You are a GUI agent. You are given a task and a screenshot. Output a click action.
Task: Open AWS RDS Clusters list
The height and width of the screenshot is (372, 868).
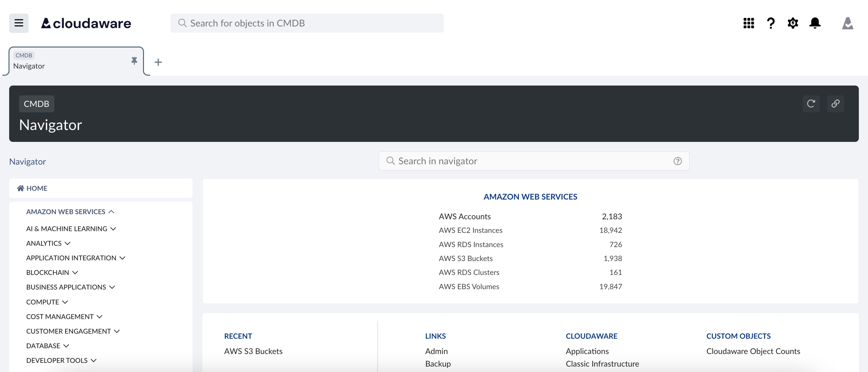469,273
